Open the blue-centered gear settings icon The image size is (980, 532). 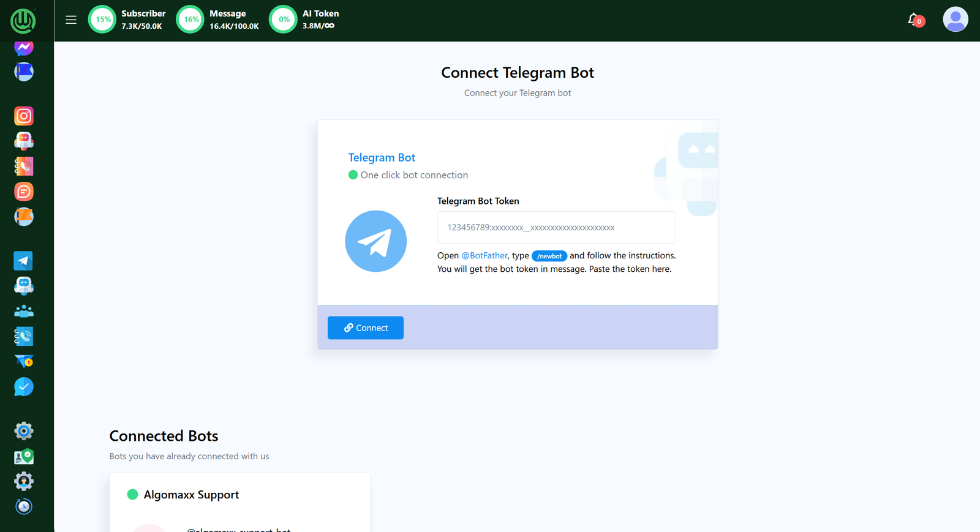coord(24,431)
